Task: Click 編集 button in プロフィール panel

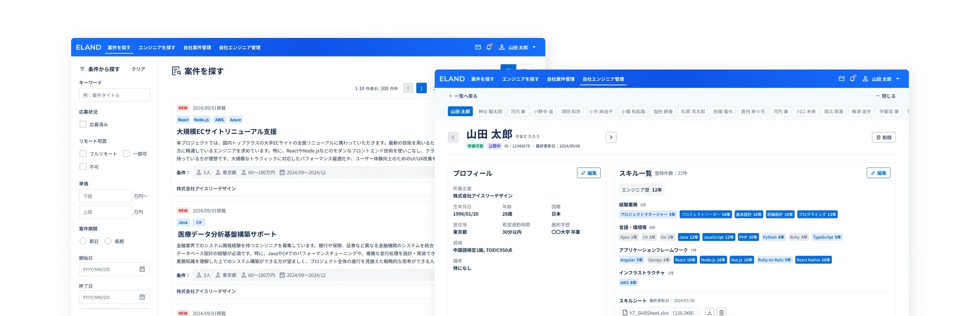Action: tap(589, 173)
